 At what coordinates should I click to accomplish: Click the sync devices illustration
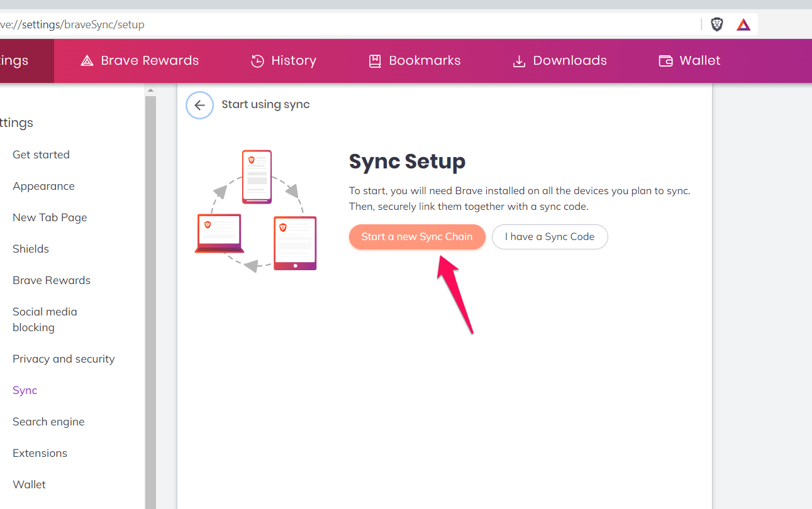click(256, 211)
